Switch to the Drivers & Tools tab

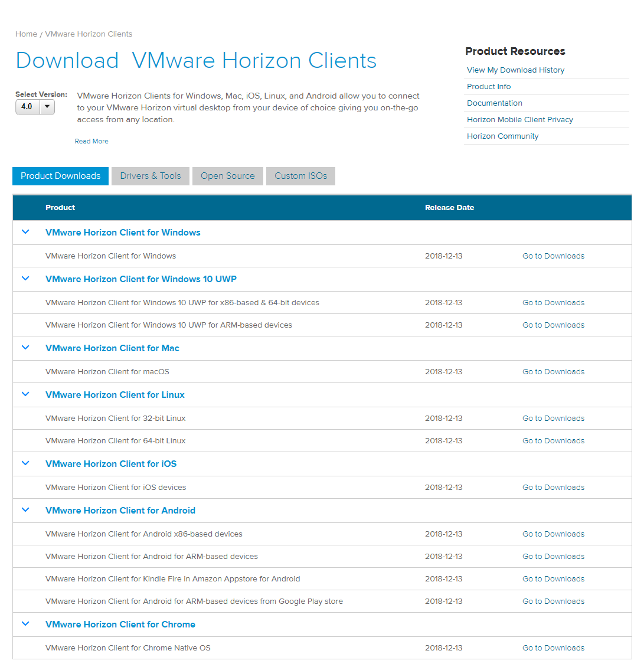[150, 176]
